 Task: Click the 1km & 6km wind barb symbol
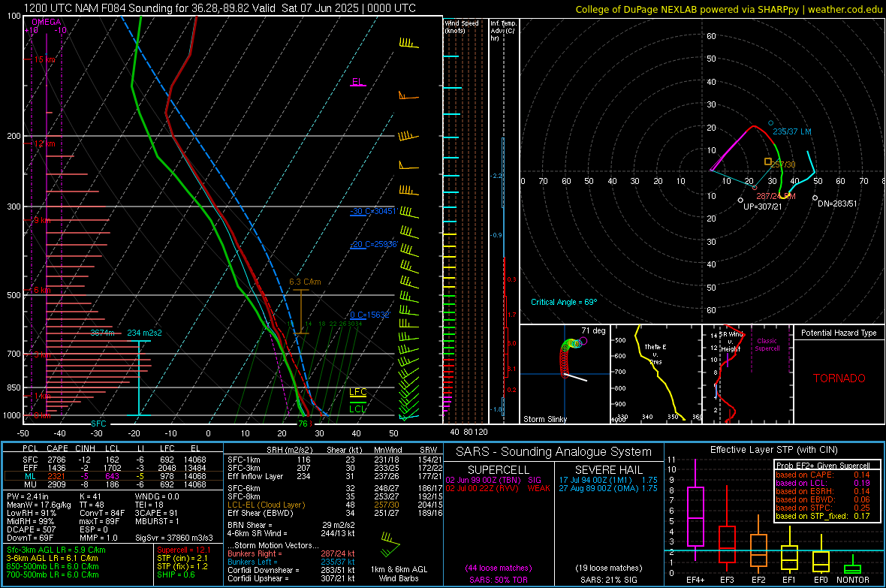point(390,544)
